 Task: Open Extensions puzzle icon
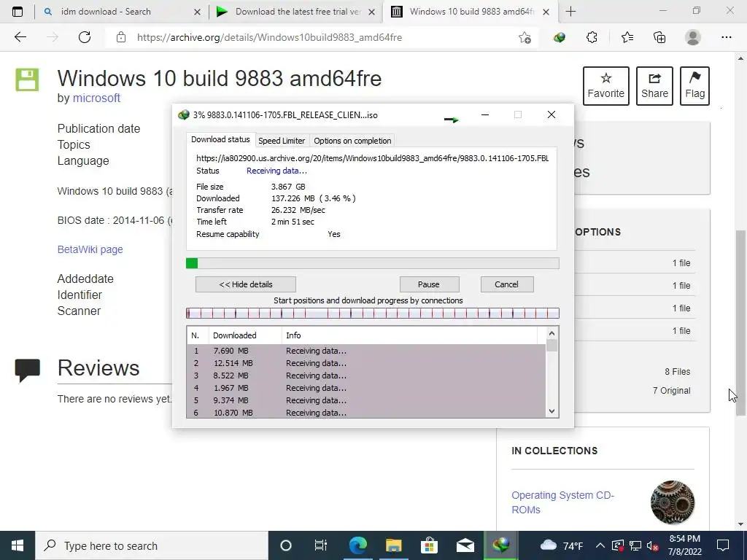pos(592,37)
